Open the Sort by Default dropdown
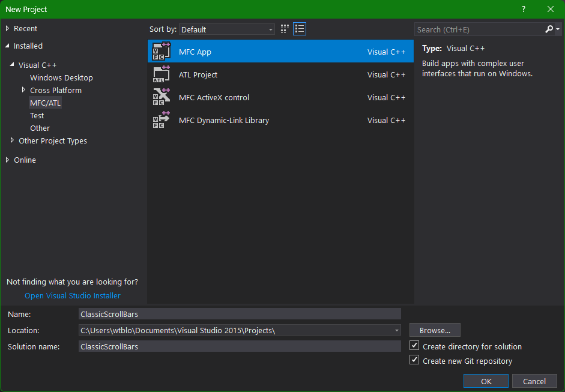The image size is (565, 392). pyautogui.click(x=226, y=29)
